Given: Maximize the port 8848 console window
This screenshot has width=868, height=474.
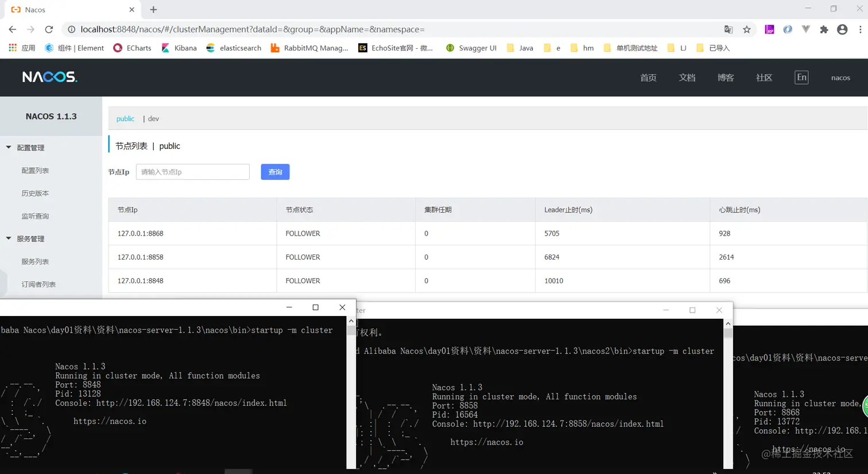Looking at the screenshot, I should [315, 307].
